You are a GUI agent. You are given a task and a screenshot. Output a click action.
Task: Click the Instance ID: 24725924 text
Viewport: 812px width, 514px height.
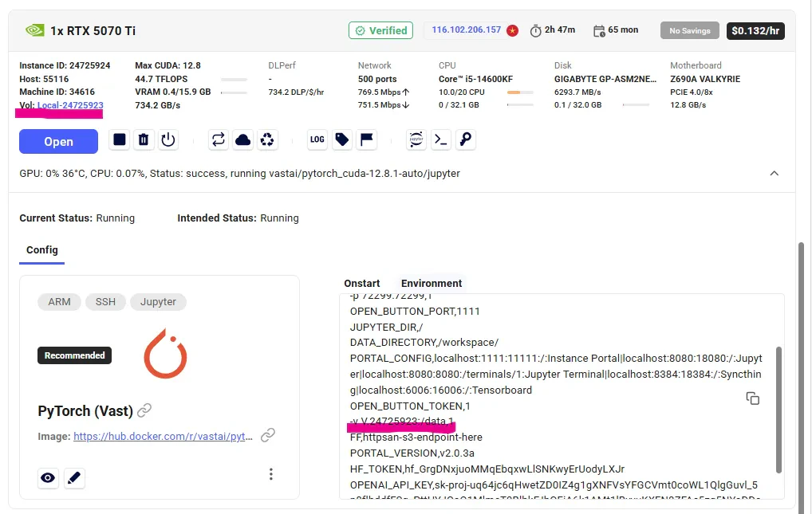click(65, 65)
